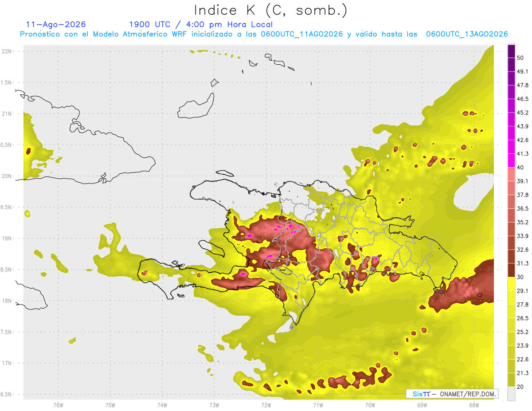Click the "20N" latitude axis label

(x=7, y=176)
